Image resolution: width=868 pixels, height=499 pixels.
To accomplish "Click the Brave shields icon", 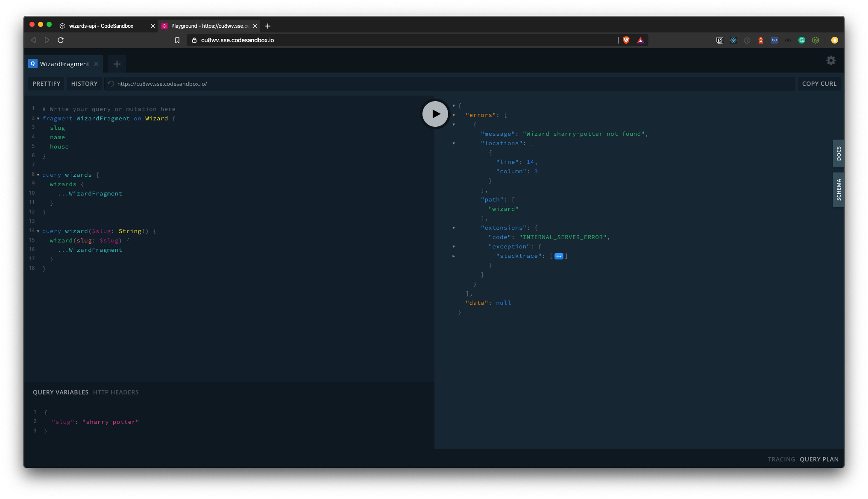I will click(626, 40).
